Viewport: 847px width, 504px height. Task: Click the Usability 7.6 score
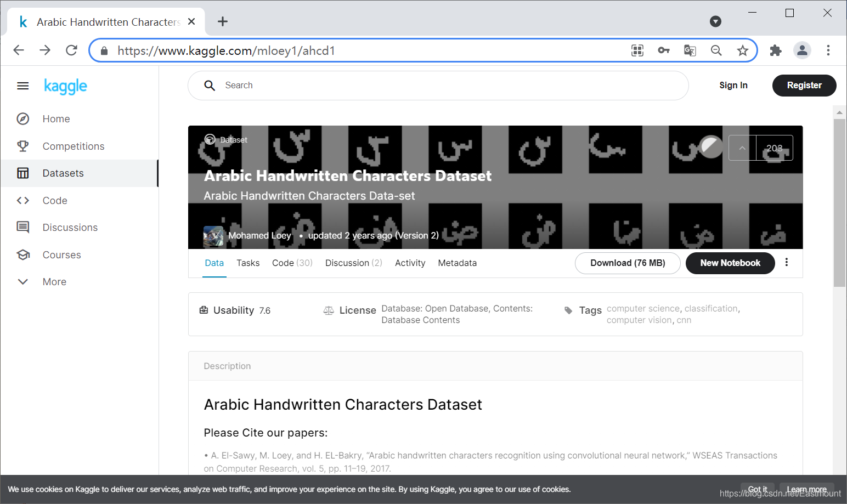265,311
